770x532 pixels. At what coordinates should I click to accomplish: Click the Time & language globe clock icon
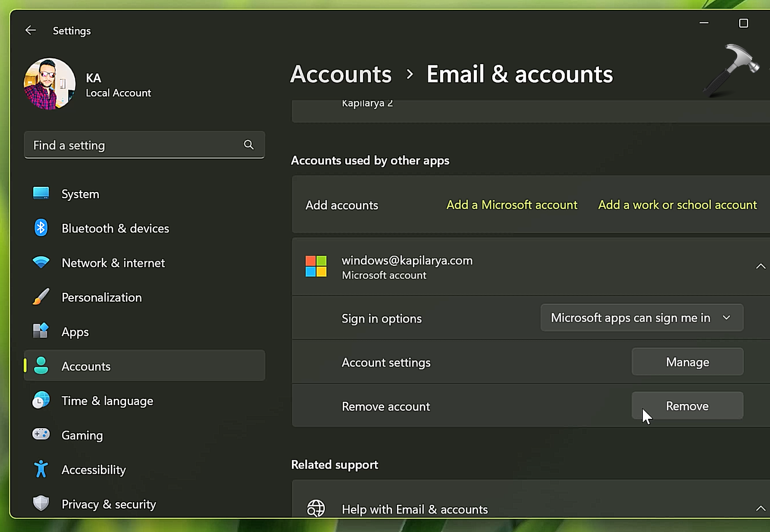click(41, 400)
